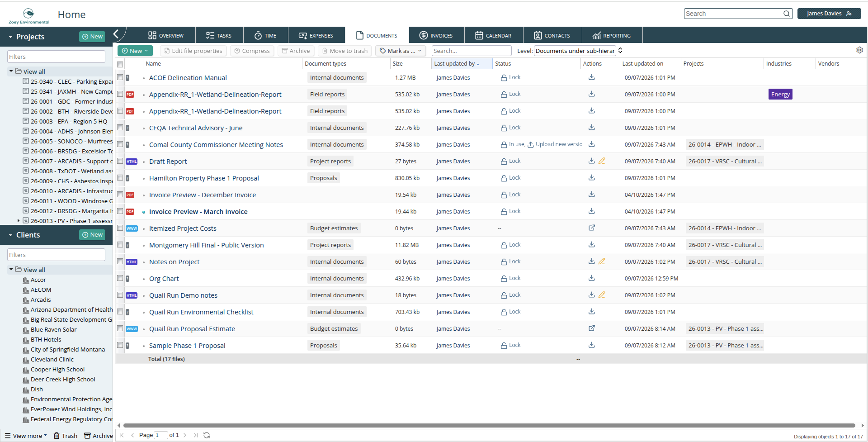
Task: Open Itemized Project Costs external link icon
Action: tap(591, 228)
